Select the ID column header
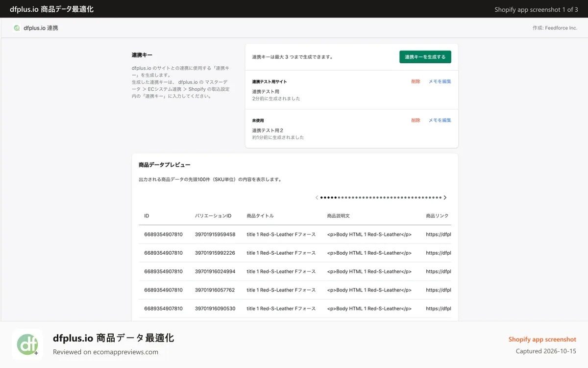Screen dimensions: 588x368 (147, 216)
